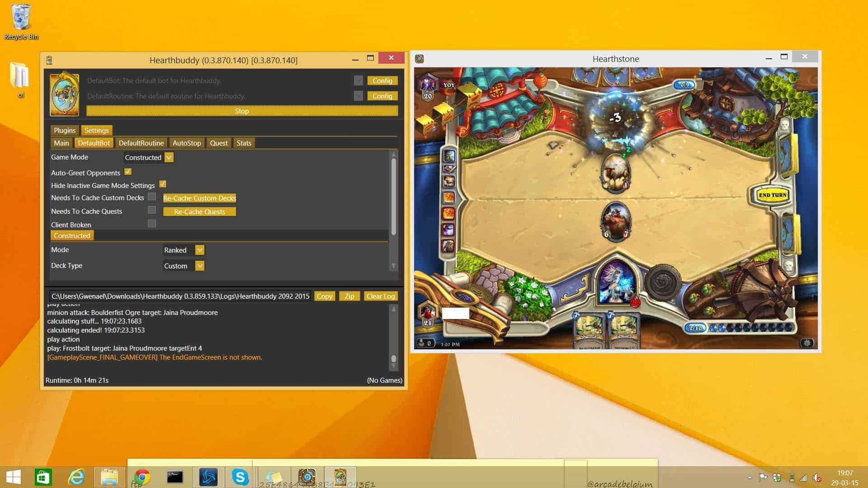Uncheck Hide Inactive Game Mode Settings
This screenshot has height=488, width=868.
click(x=163, y=184)
